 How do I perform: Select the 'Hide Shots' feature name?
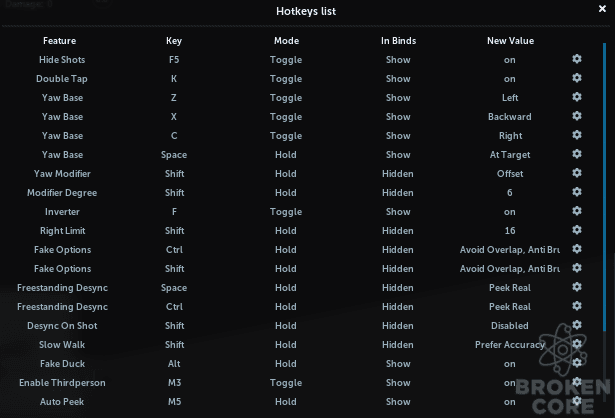(62, 60)
